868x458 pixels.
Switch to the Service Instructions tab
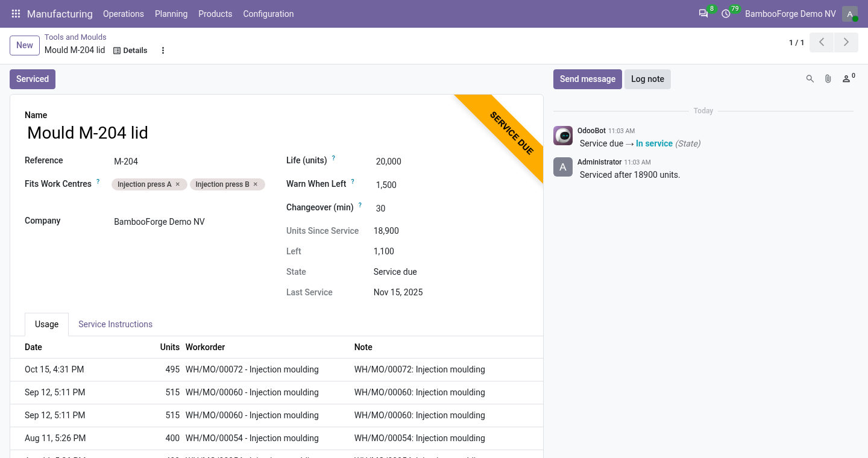tap(115, 324)
